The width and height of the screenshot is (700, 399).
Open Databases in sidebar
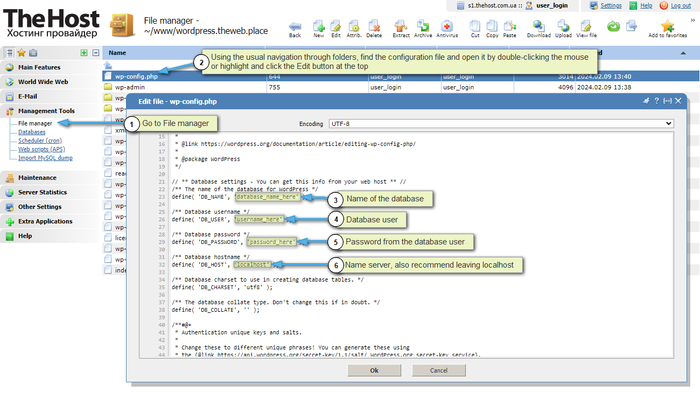[32, 132]
